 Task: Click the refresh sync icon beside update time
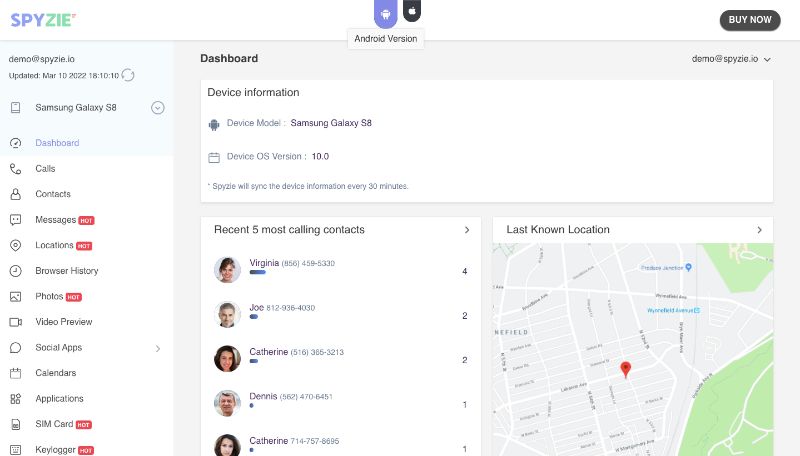pos(128,75)
